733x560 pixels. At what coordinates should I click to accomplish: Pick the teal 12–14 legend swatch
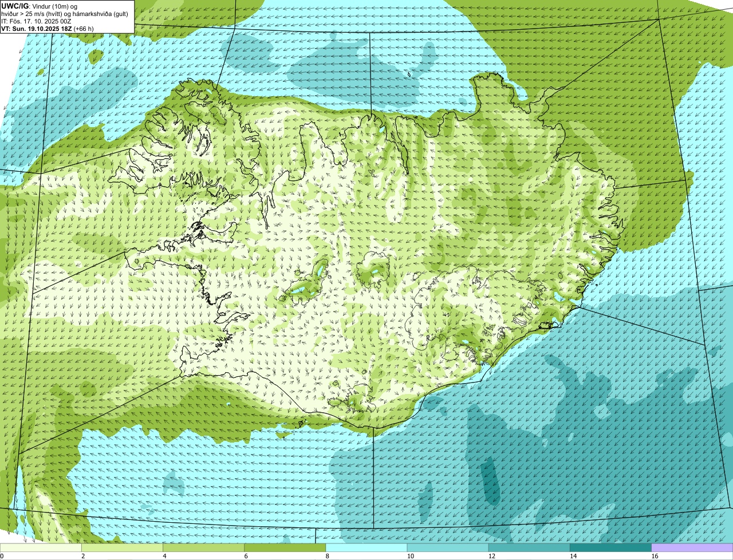[x=529, y=547]
